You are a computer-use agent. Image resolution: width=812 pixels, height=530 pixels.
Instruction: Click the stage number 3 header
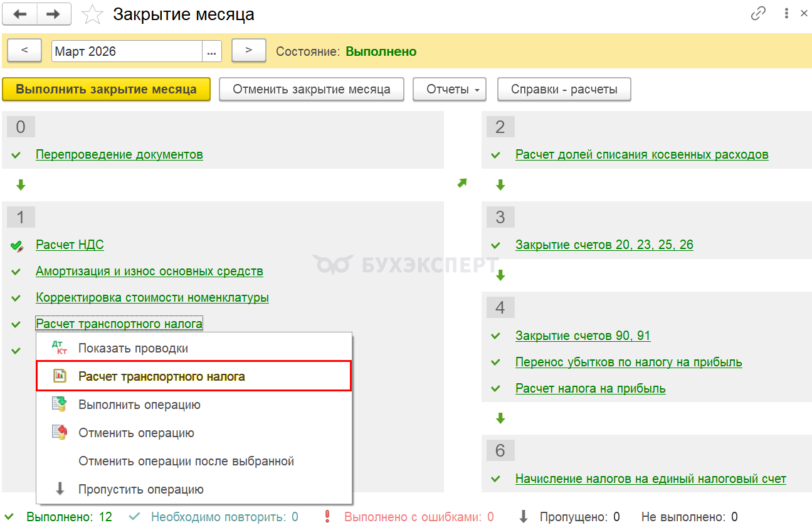tap(500, 217)
